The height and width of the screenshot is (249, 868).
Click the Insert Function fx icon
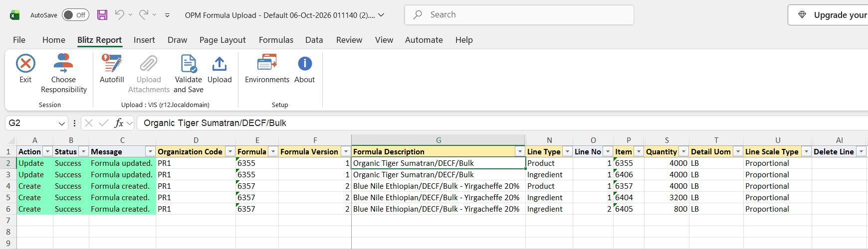[119, 123]
